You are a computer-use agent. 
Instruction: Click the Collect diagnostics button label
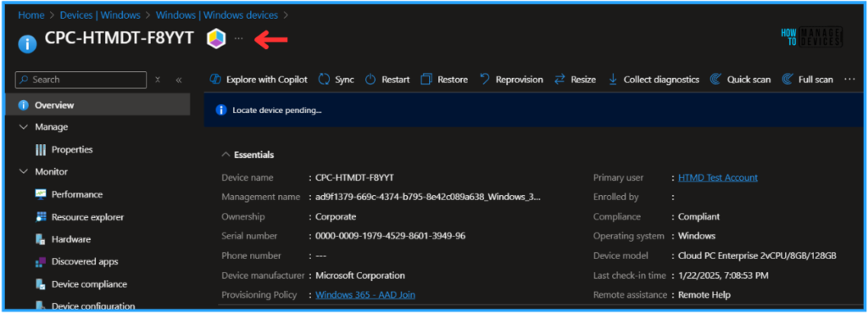[661, 80]
